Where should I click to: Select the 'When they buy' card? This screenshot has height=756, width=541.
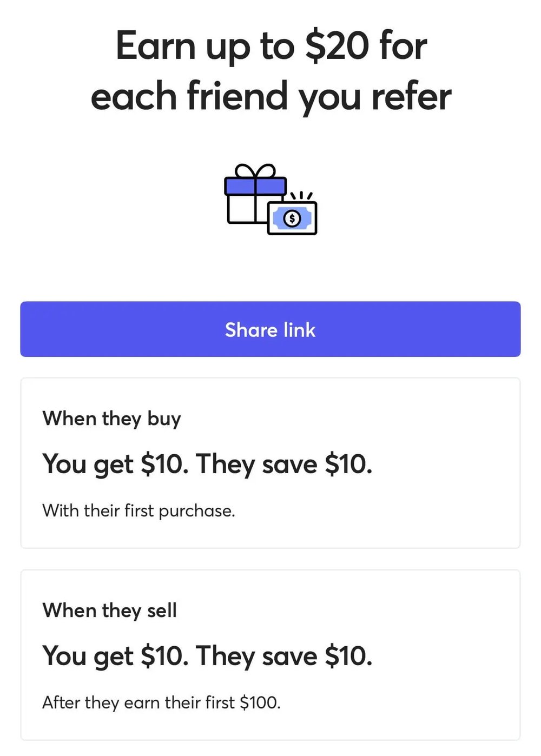(x=270, y=462)
